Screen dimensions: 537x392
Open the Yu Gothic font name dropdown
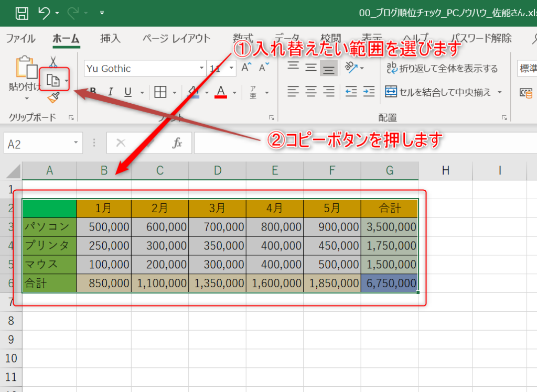tap(202, 68)
